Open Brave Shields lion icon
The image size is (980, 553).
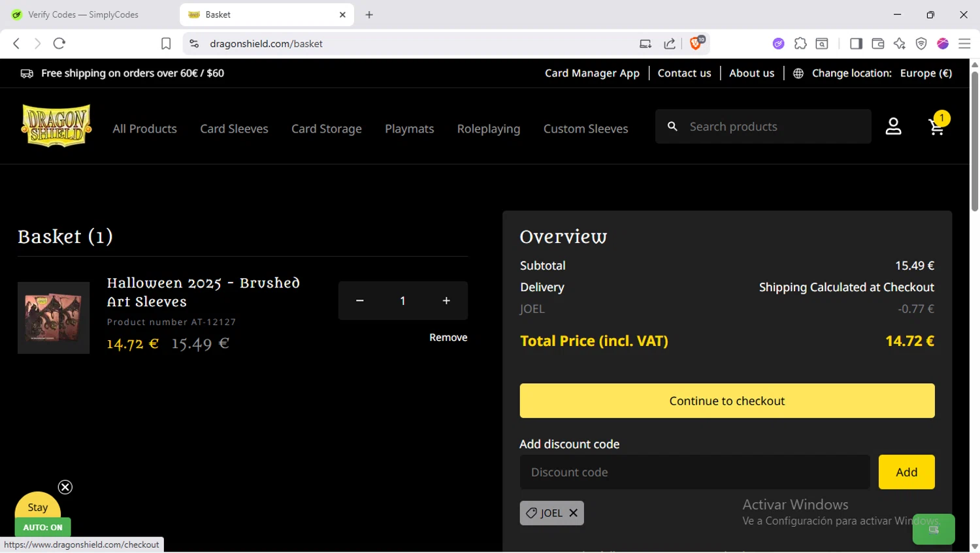(696, 43)
